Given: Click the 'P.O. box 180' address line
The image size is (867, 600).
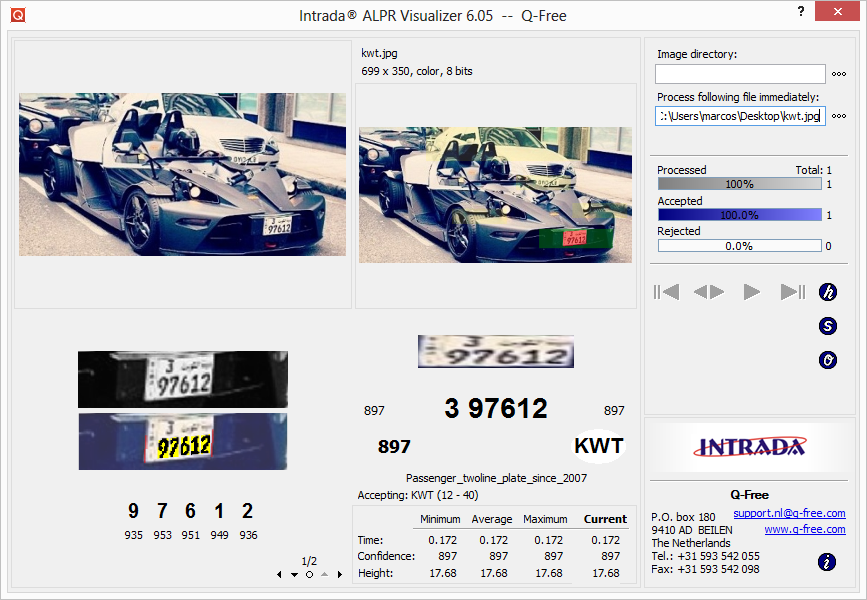Looking at the screenshot, I should (x=683, y=516).
